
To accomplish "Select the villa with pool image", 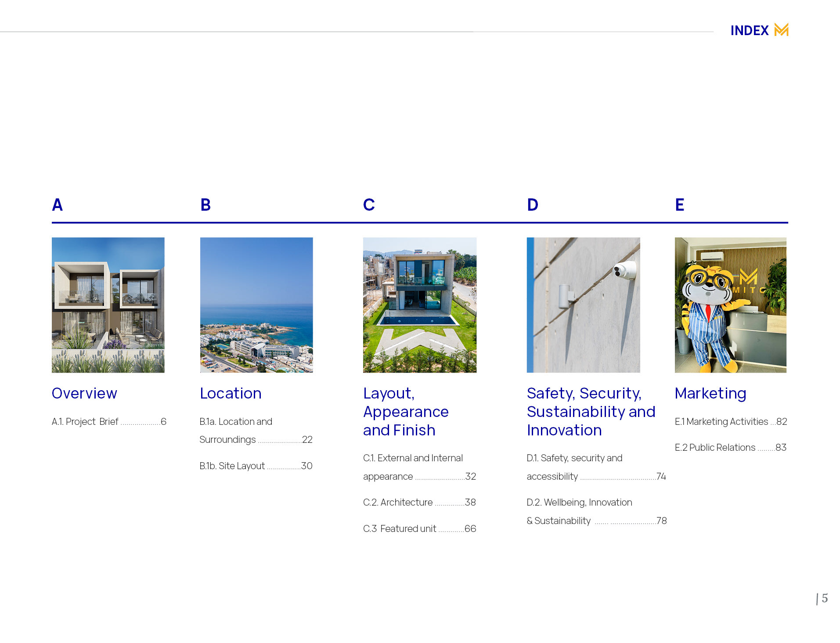I will click(419, 305).
